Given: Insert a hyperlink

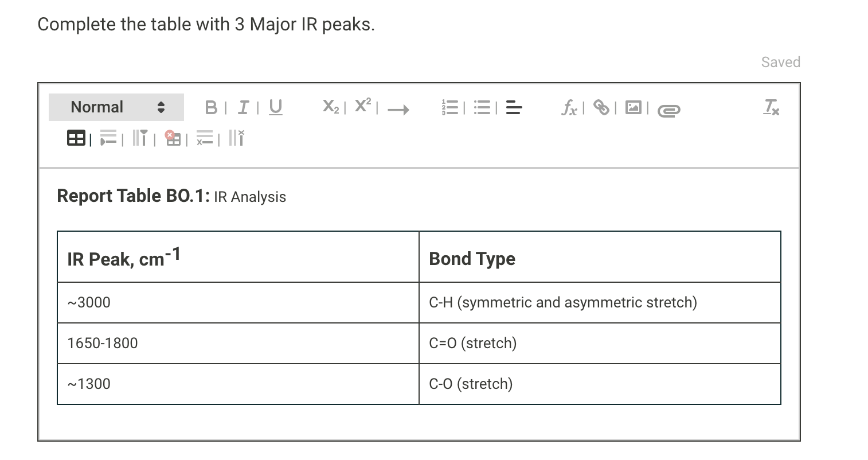Looking at the screenshot, I should coord(601,108).
